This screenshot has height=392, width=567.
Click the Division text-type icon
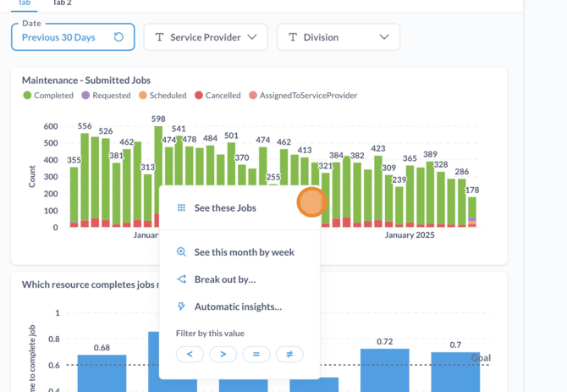(x=293, y=37)
